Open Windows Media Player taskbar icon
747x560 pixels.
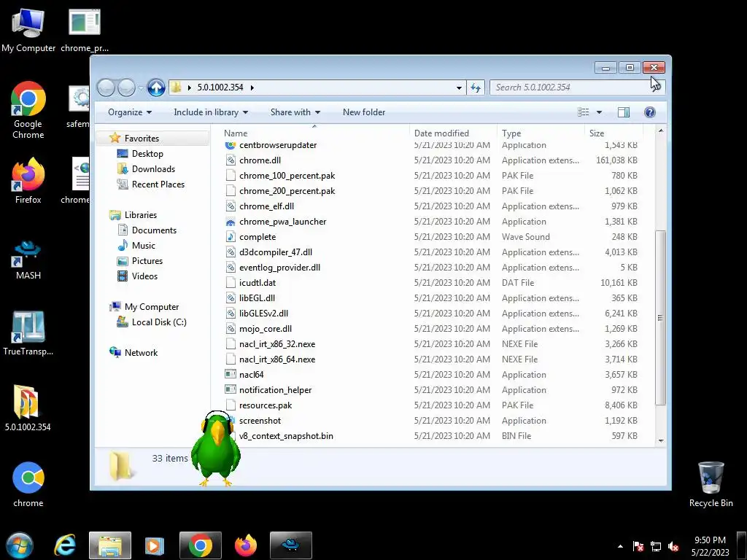click(x=155, y=545)
